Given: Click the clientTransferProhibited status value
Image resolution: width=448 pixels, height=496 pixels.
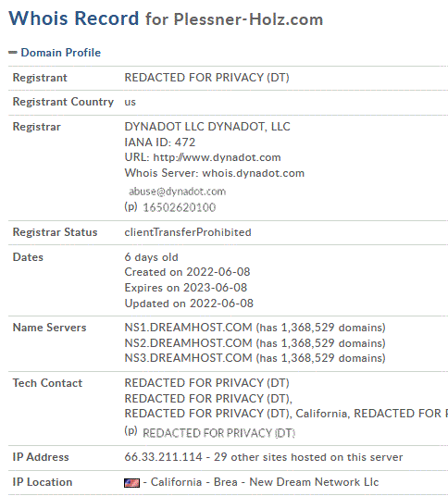Looking at the screenshot, I should pos(188,232).
